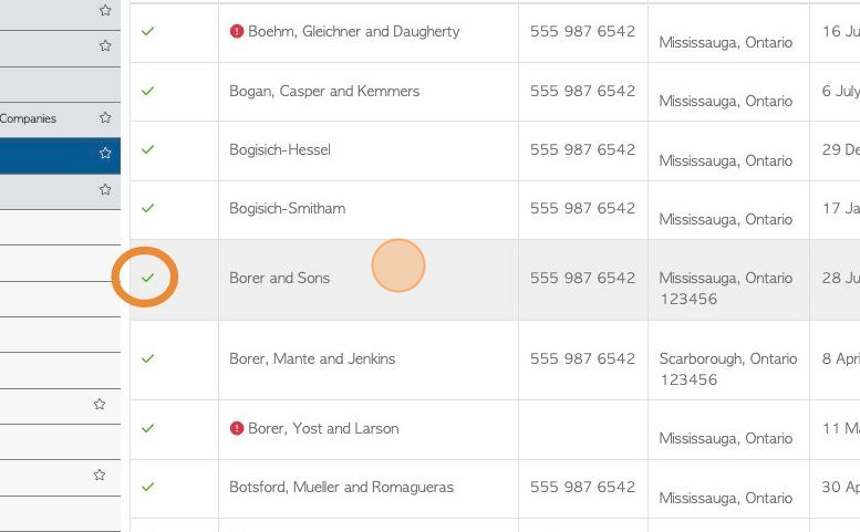Viewport: 860px width, 532px height.
Task: Click the Botsford, Mueller and Romagueras company name
Action: (x=341, y=487)
